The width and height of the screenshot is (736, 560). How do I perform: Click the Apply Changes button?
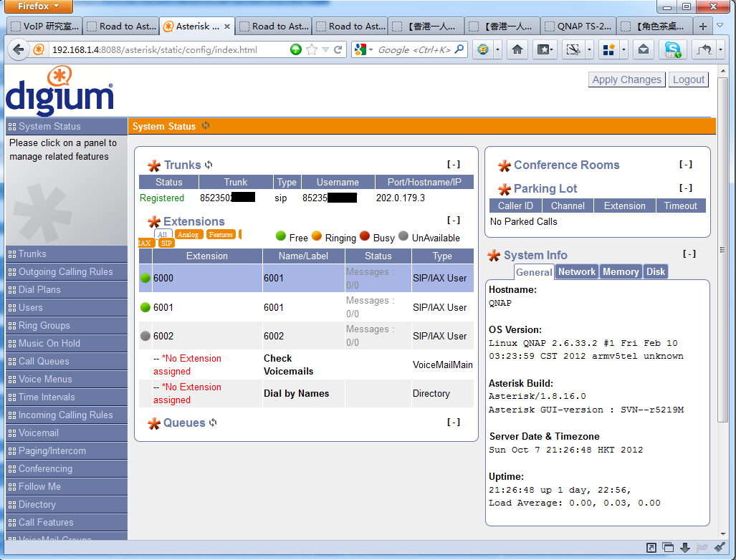[x=626, y=79]
